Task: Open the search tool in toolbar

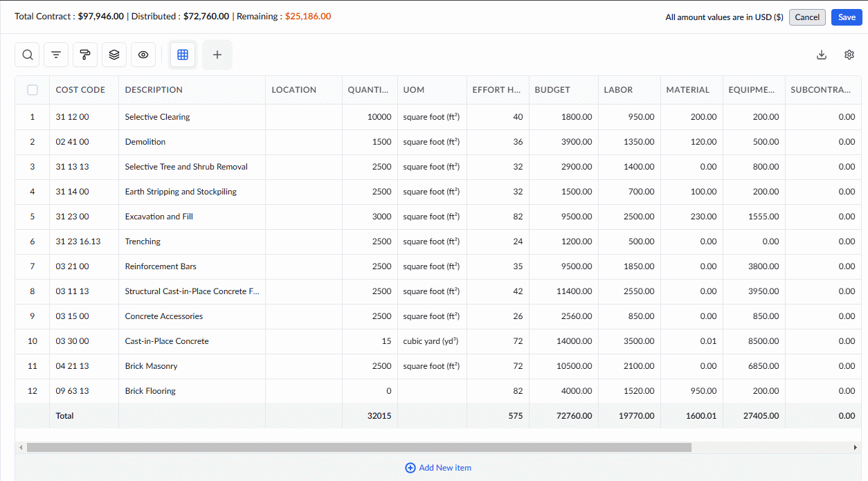Action: (27, 55)
